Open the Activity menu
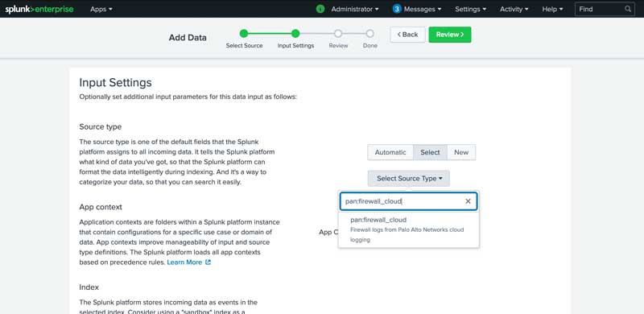The width and height of the screenshot is (644, 314). [514, 9]
